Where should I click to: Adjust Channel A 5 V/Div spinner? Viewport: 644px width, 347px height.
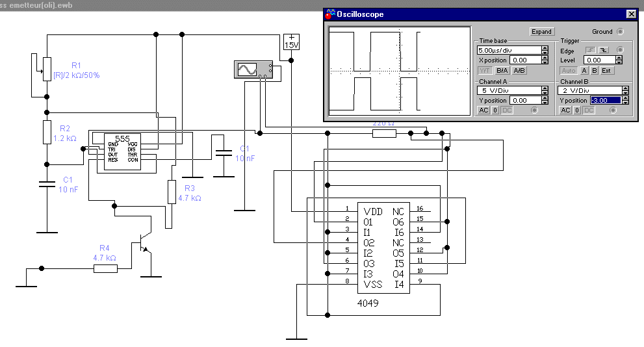coord(545,90)
